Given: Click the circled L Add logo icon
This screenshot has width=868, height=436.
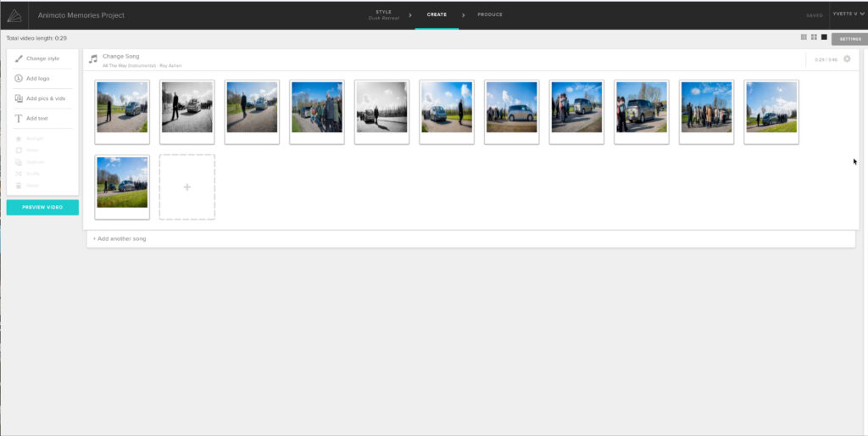Looking at the screenshot, I should tap(19, 79).
